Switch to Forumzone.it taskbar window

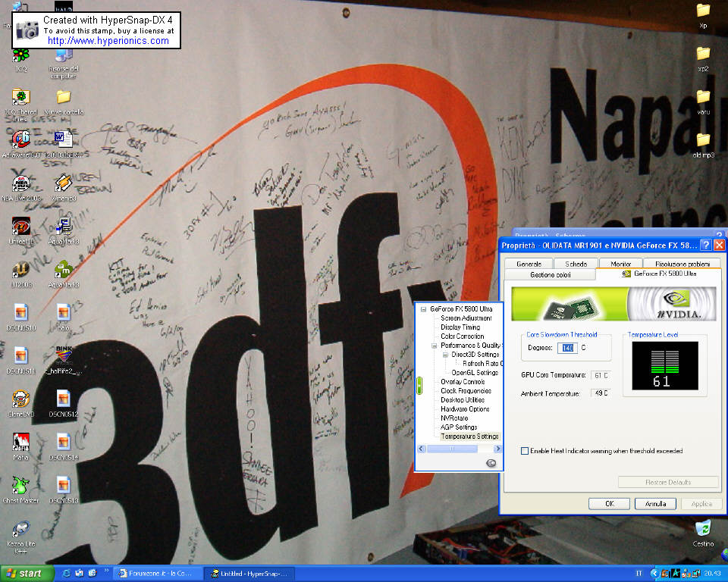click(x=158, y=574)
